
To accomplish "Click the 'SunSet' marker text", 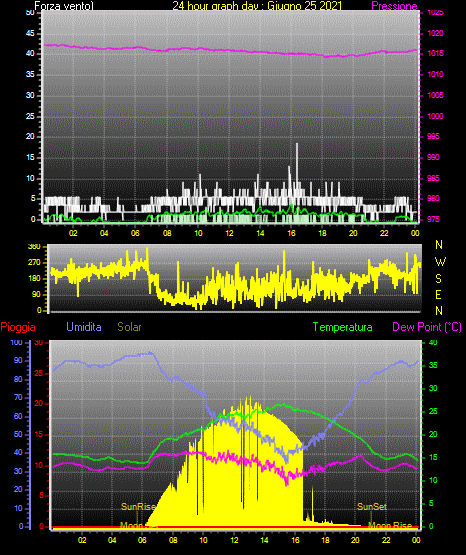I will click(x=372, y=507).
